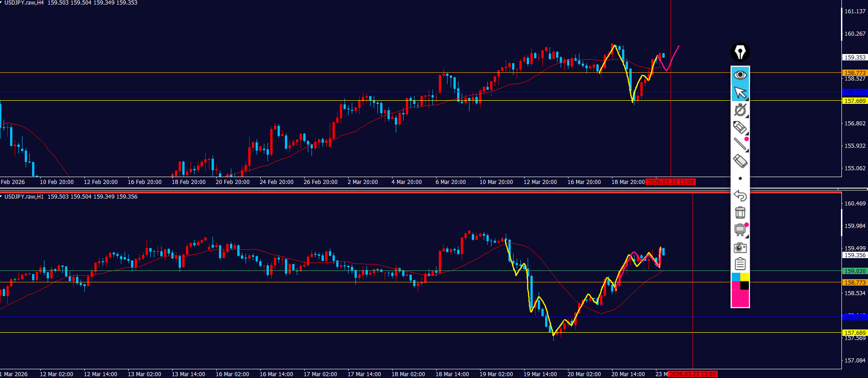Click the USDJPY.raw,H1 chart title
The image size is (868, 378).
point(24,197)
